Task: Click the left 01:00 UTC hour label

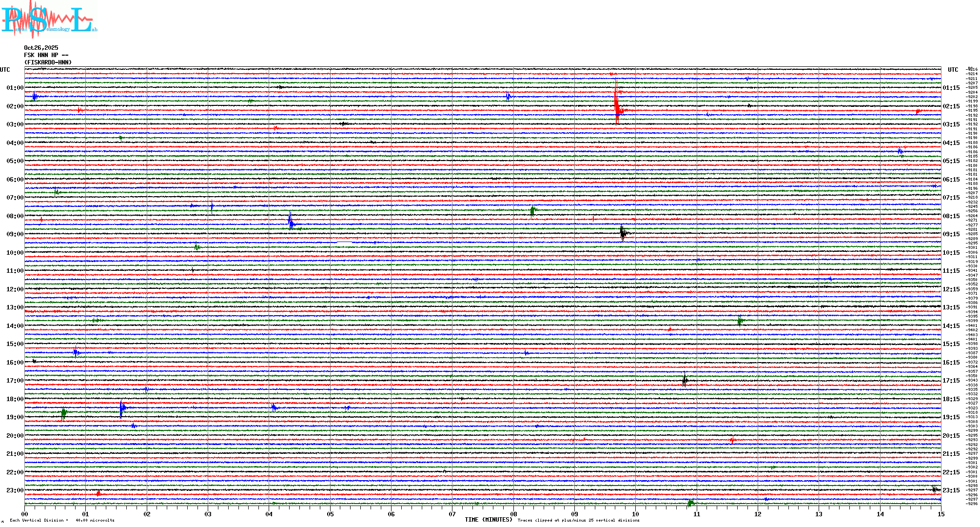Action: [x=15, y=88]
